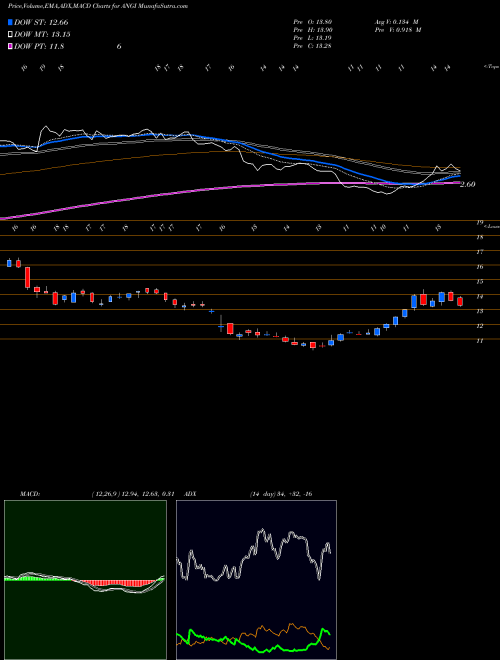The height and width of the screenshot is (660, 500).
Task: Click the 'Pre V: 0.918 M' volume text
Action: click(397, 30)
